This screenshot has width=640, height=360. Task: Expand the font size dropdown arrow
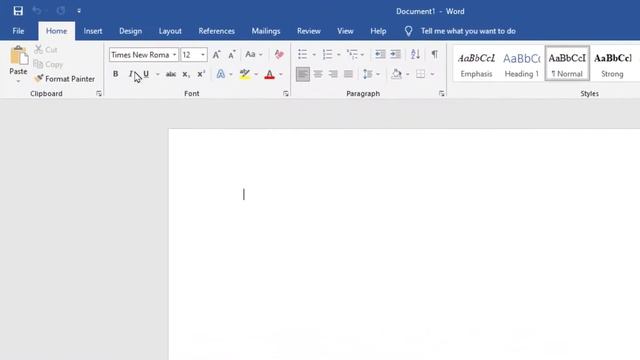pyautogui.click(x=202, y=55)
